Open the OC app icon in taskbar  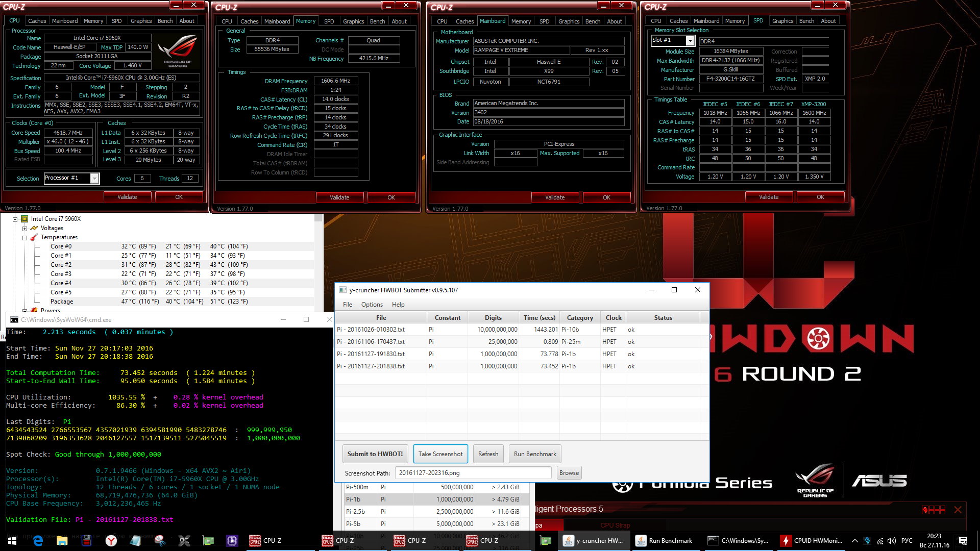(x=184, y=541)
